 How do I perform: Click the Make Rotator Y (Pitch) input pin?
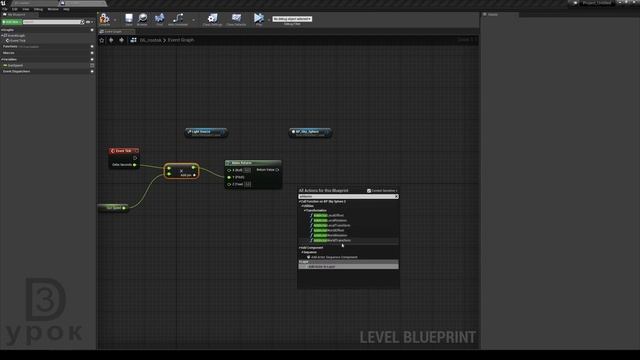(x=229, y=177)
